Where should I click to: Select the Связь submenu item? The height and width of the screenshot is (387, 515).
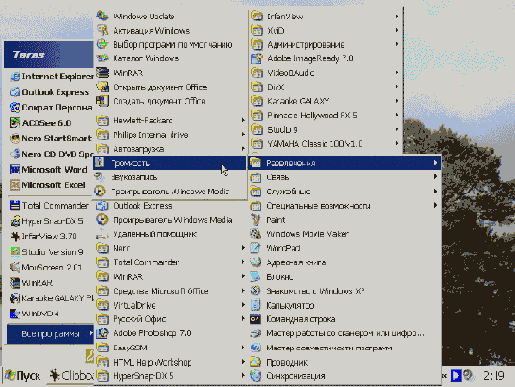(x=345, y=177)
